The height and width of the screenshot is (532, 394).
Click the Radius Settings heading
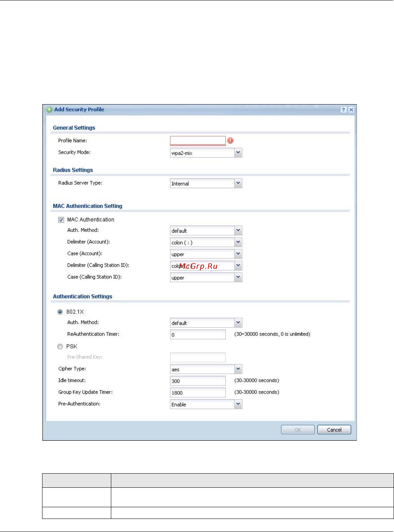click(x=73, y=170)
